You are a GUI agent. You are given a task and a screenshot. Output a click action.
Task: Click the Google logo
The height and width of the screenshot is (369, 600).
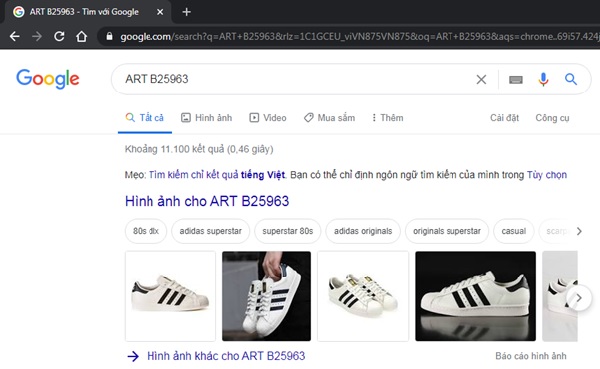pos(48,79)
